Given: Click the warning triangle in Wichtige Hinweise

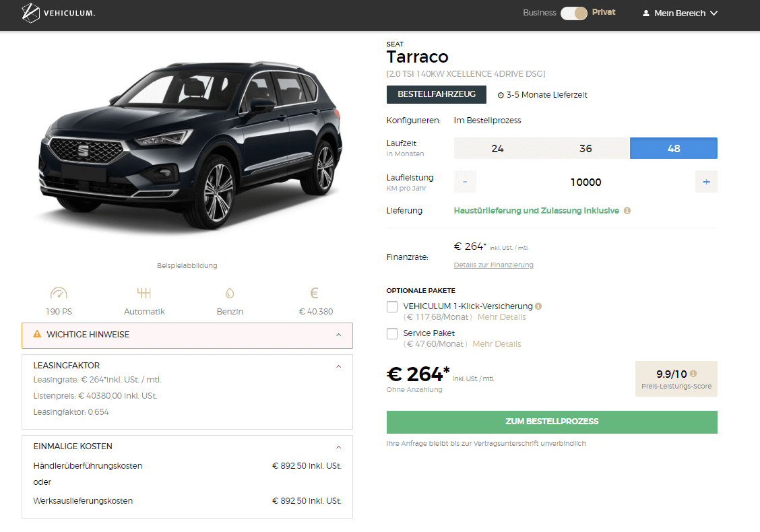Looking at the screenshot, I should 36,335.
